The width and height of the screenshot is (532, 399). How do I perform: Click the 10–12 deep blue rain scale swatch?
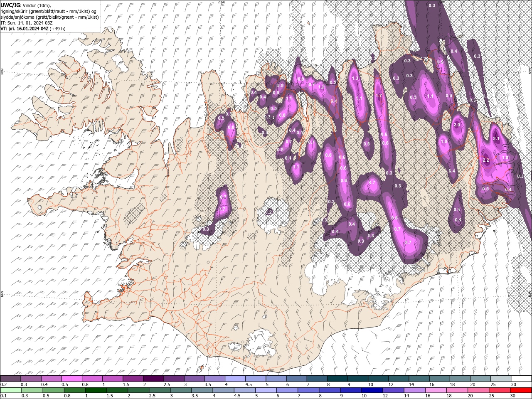[372, 390]
